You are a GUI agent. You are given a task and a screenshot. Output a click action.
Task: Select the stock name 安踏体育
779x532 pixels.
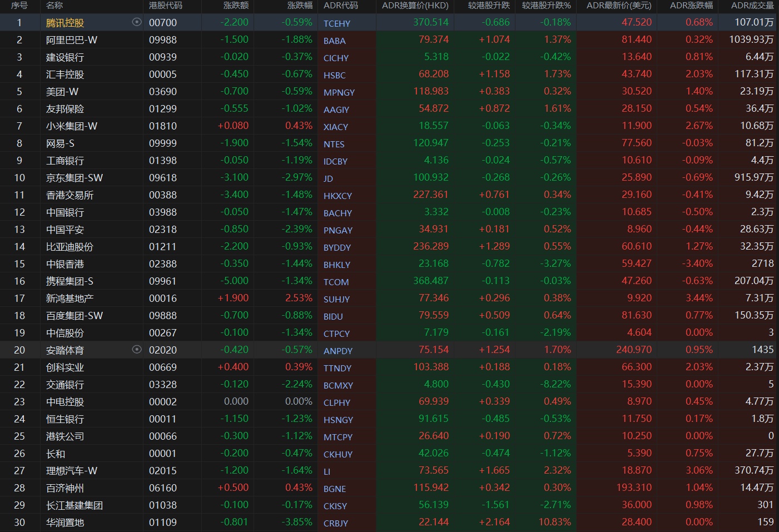coord(65,350)
